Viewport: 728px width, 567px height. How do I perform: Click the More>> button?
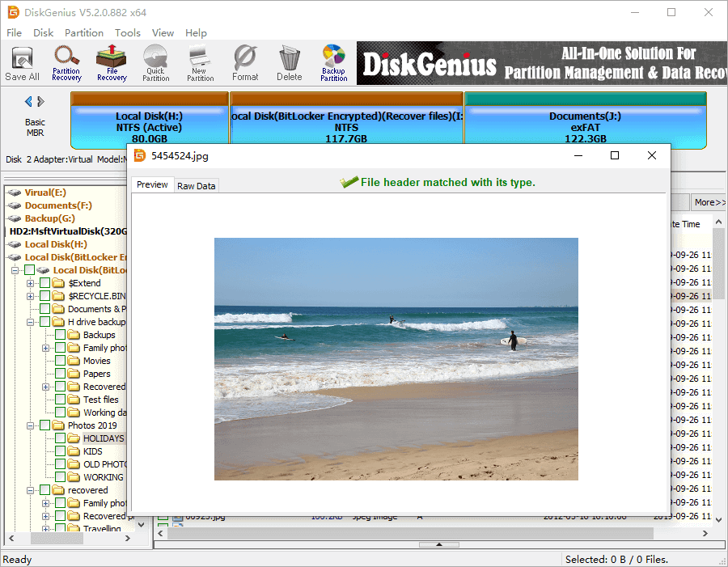pyautogui.click(x=709, y=202)
